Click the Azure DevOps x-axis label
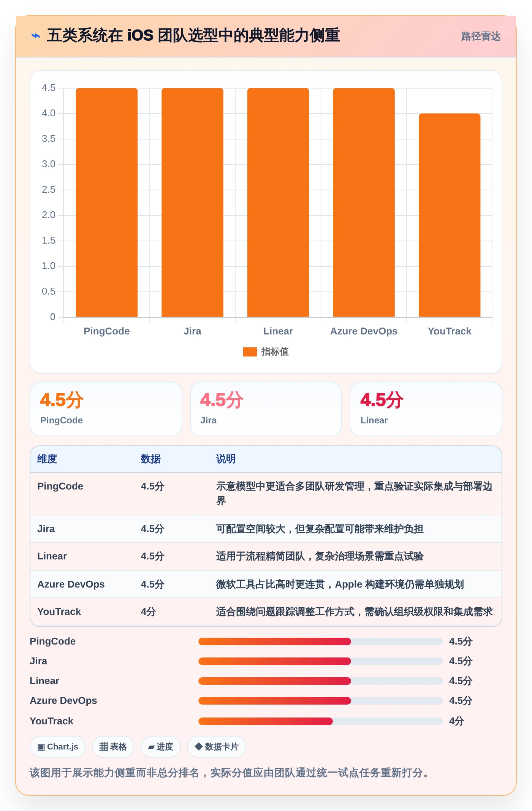The image size is (532, 811). pos(364,331)
